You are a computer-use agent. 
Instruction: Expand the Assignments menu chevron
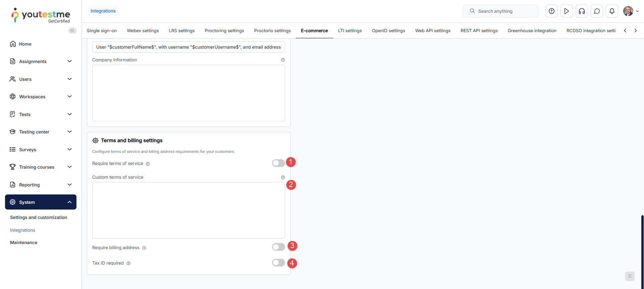70,61
